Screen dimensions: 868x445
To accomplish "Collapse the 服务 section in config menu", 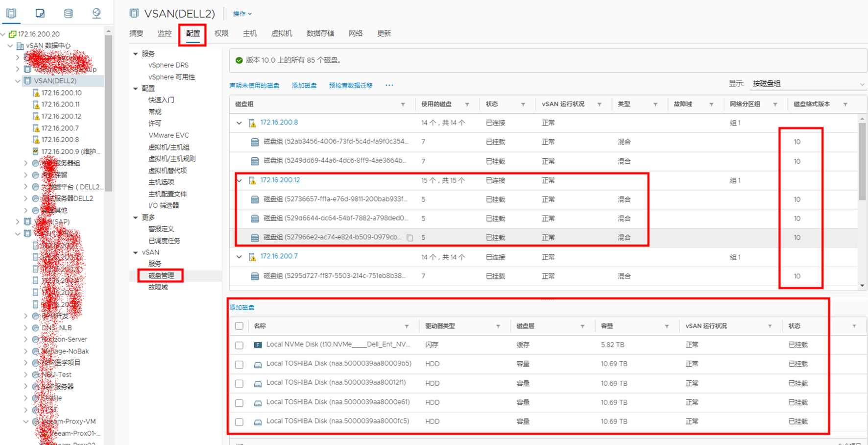I will coord(136,53).
